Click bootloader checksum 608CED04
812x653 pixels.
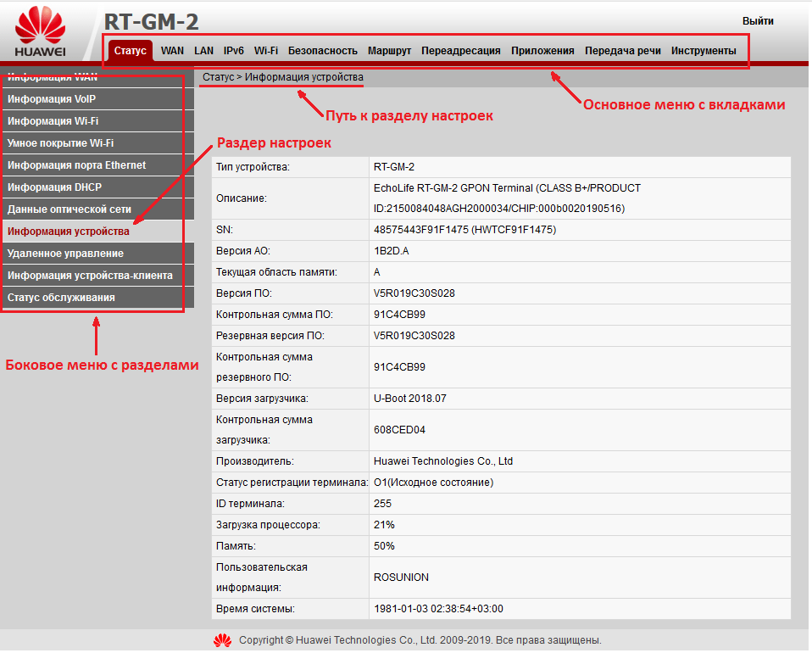click(399, 430)
